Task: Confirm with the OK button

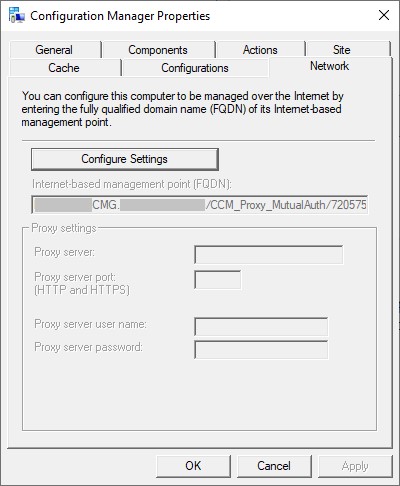Action: [193, 466]
